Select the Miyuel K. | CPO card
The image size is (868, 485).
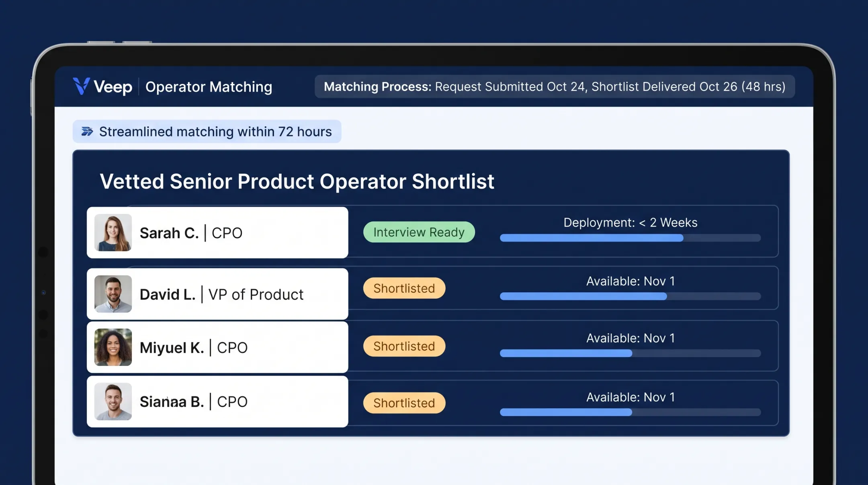[217, 347]
